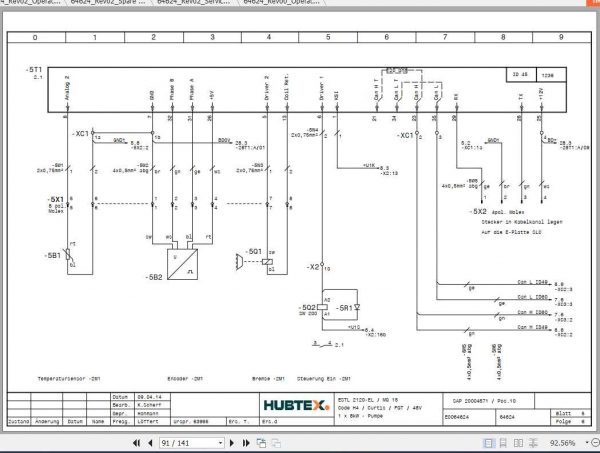
Task: Click the column header number 5
Action: click(x=328, y=37)
